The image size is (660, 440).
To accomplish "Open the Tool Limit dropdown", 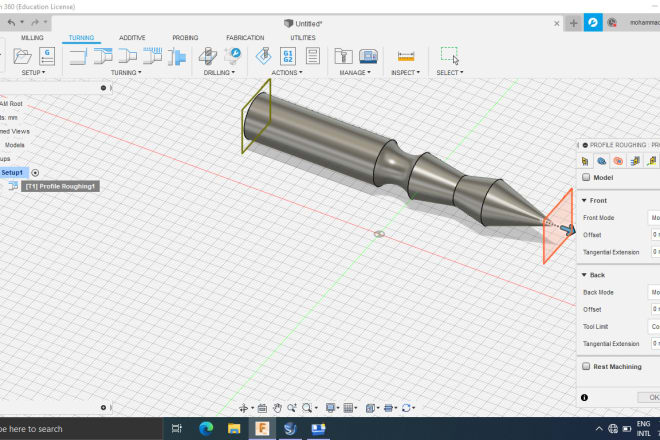I will click(654, 326).
